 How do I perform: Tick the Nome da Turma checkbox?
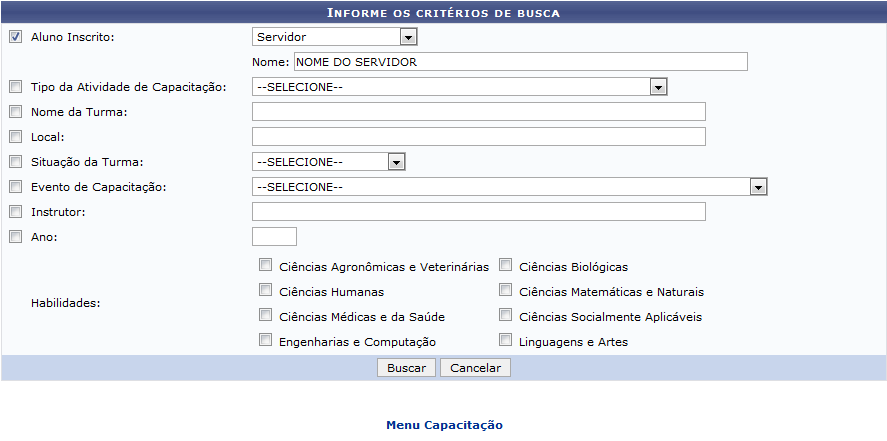(16, 112)
